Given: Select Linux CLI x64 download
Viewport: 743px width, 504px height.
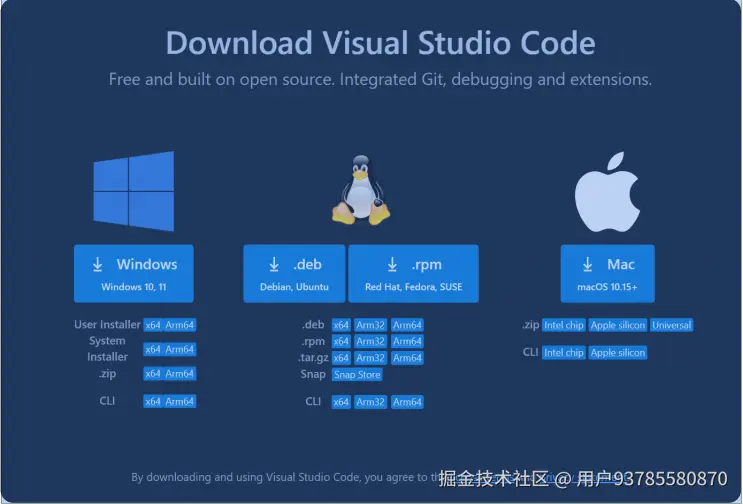Looking at the screenshot, I should pos(341,402).
